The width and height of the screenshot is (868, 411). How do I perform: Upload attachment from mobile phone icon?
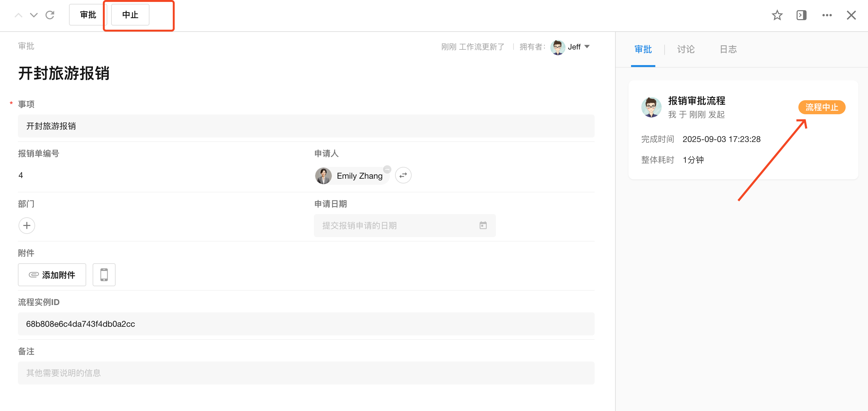pos(104,275)
